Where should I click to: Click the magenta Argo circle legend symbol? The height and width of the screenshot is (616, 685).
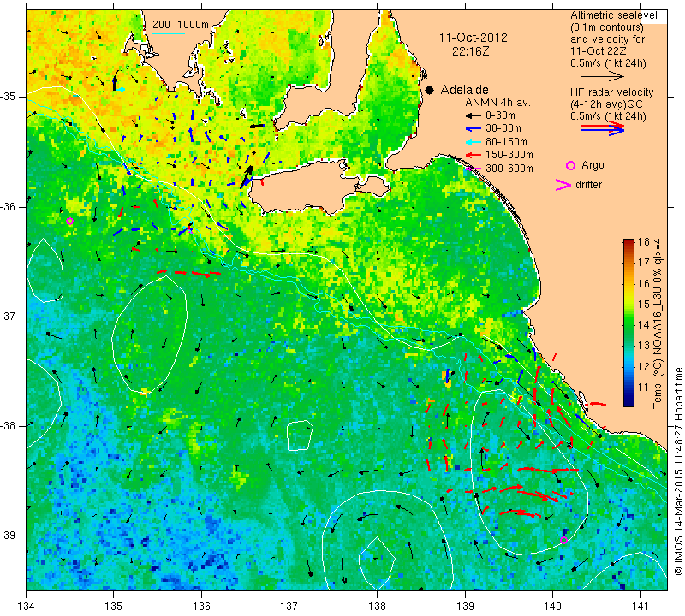click(x=570, y=165)
